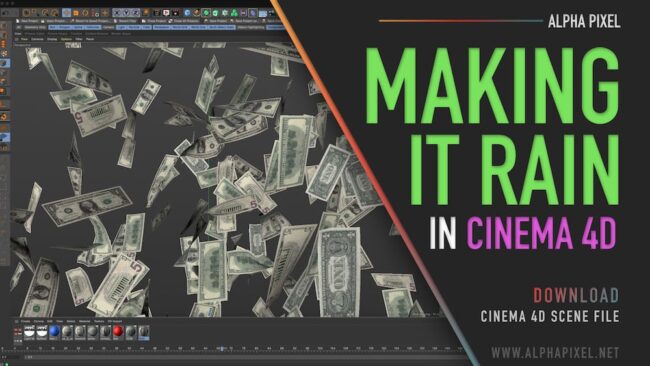650x366 pixels.
Task: Click Save Project As
Action: tap(244, 21)
